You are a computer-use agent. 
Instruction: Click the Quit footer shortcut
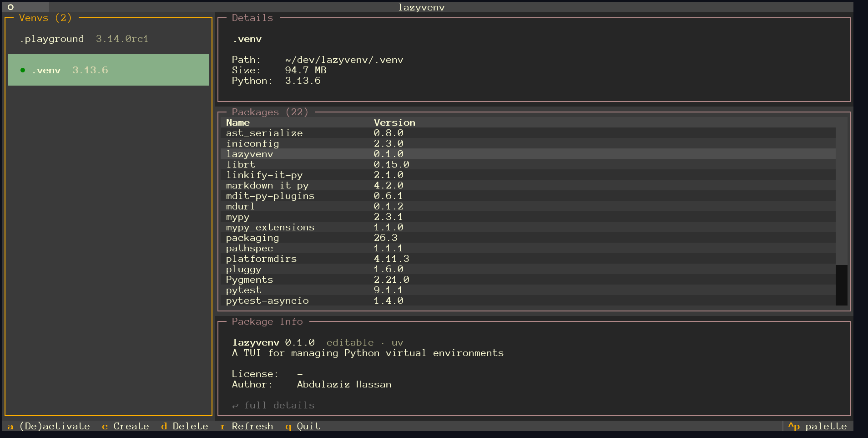pos(303,426)
